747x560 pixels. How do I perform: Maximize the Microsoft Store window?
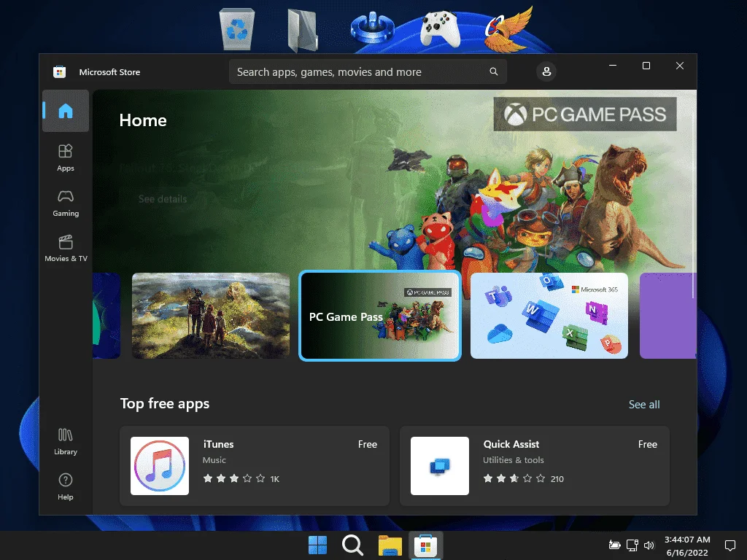point(646,66)
